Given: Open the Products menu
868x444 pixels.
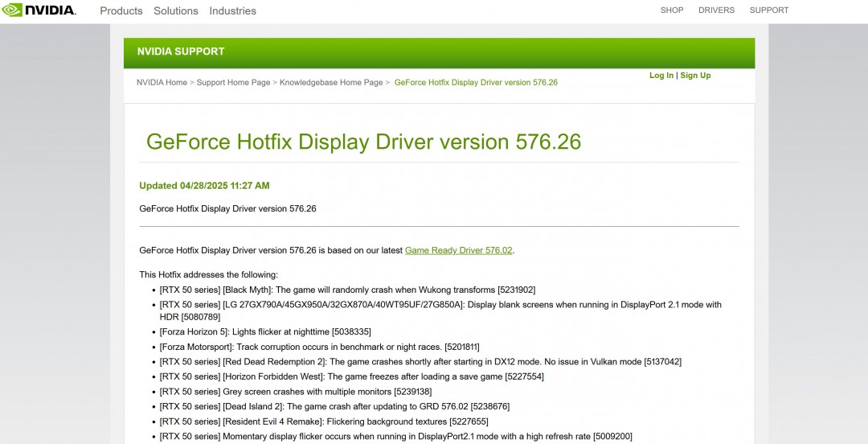Looking at the screenshot, I should 121,11.
